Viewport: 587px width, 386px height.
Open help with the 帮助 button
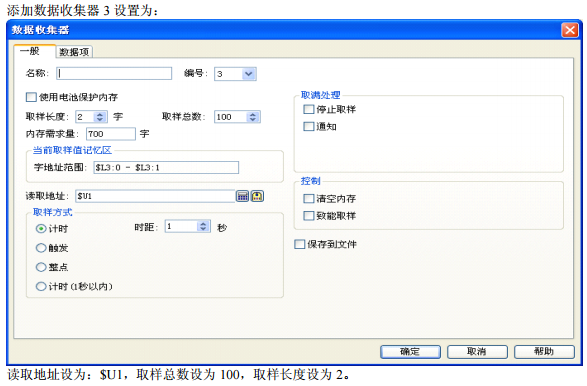(x=544, y=352)
